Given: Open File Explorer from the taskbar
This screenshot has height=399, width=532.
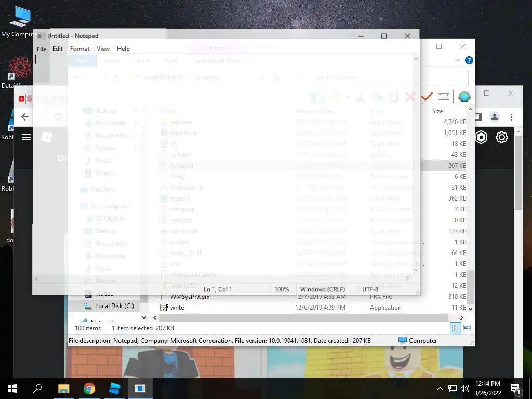Looking at the screenshot, I should coord(63,389).
